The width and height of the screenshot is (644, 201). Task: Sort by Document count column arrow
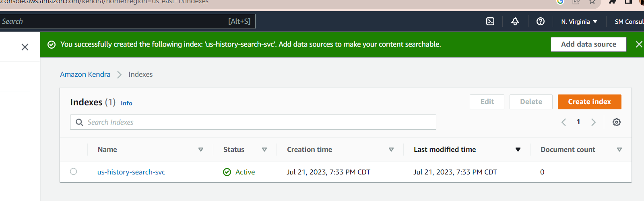pyautogui.click(x=619, y=150)
